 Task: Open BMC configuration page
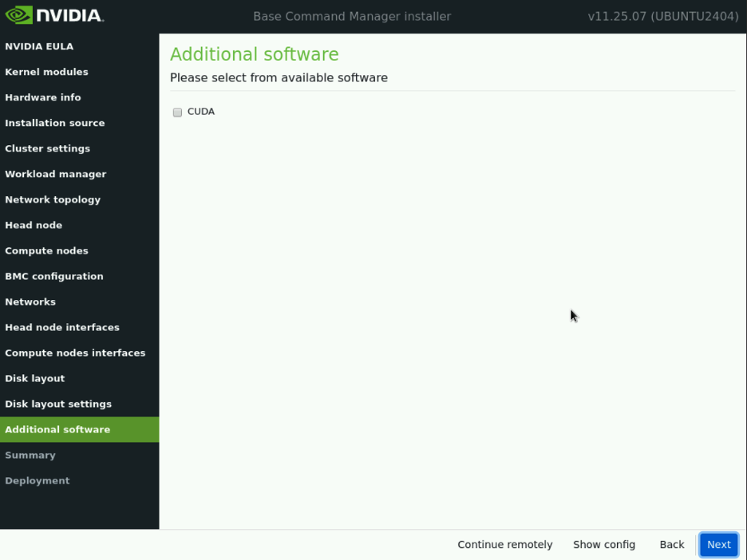coord(54,276)
